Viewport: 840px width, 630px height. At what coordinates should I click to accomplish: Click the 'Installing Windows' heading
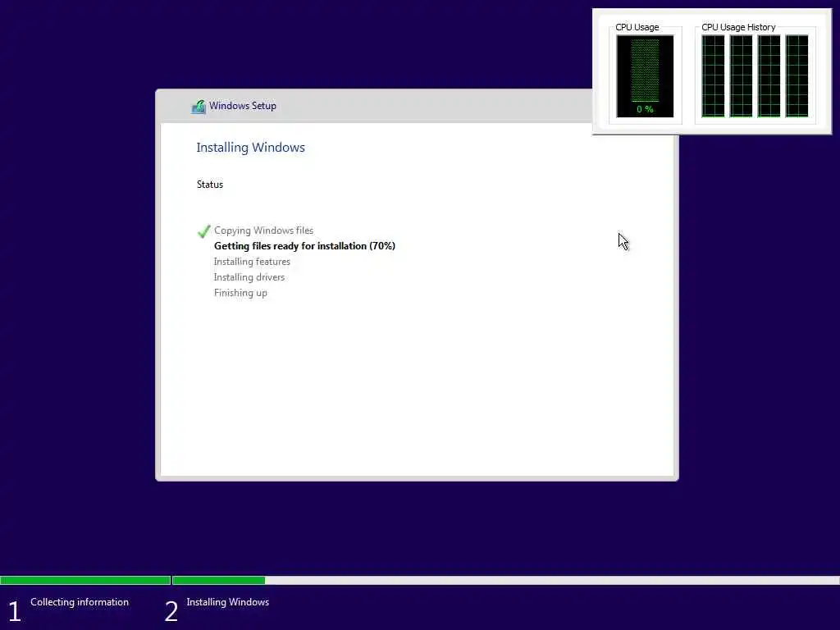251,148
